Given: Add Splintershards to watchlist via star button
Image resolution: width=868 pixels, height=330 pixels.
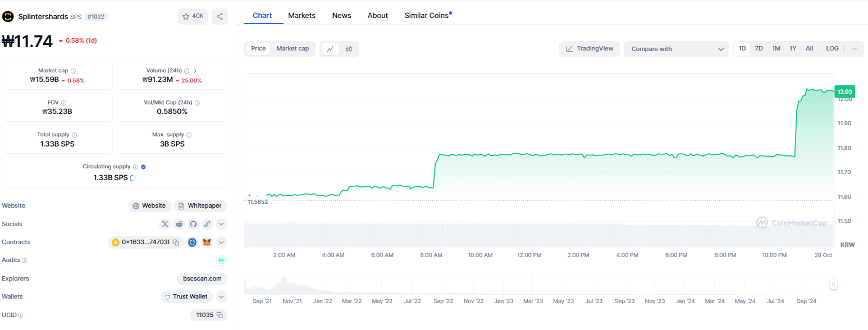Looking at the screenshot, I should 193,16.
